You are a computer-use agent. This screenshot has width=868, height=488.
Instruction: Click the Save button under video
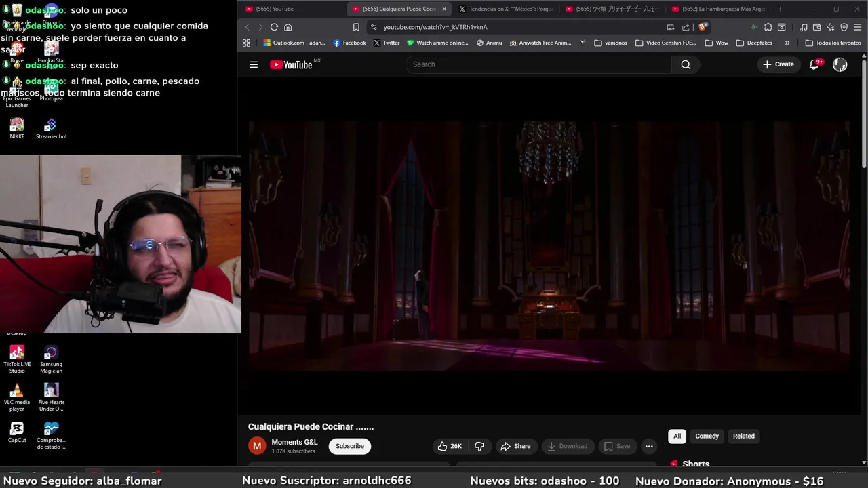(617, 446)
